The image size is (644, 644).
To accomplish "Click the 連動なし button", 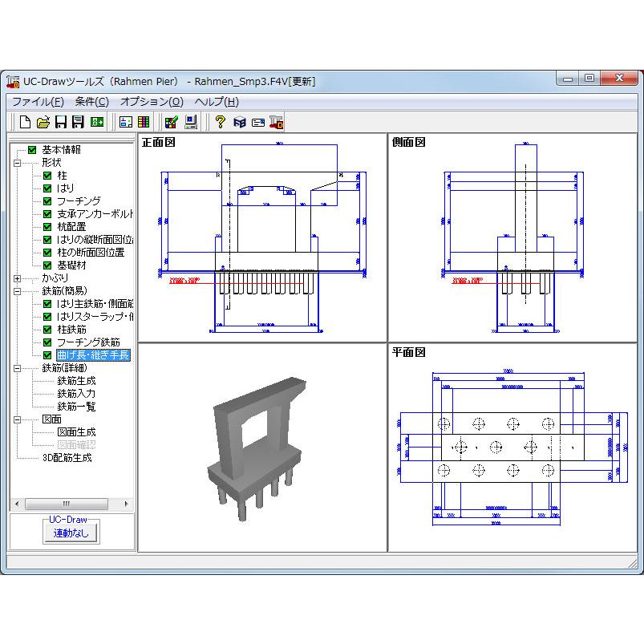I will pyautogui.click(x=71, y=533).
